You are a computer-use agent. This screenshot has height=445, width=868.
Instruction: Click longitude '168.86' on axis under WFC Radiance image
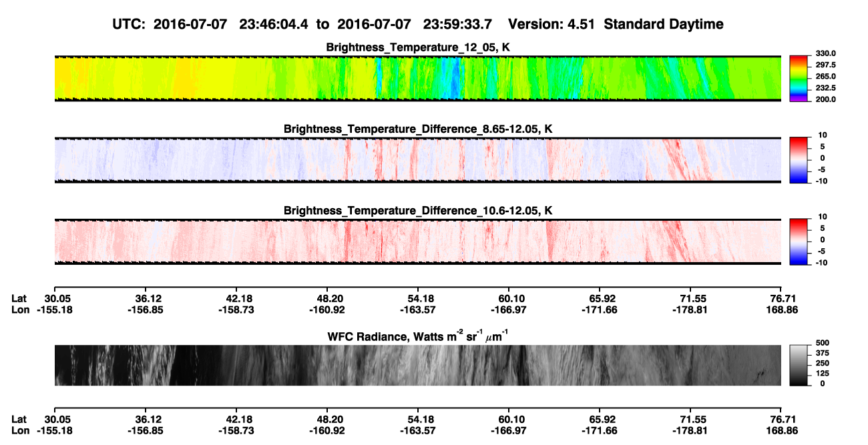click(783, 430)
